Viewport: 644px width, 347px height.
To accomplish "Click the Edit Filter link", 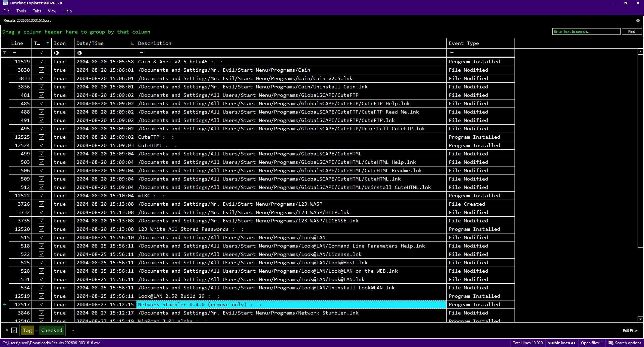I will 630,331.
